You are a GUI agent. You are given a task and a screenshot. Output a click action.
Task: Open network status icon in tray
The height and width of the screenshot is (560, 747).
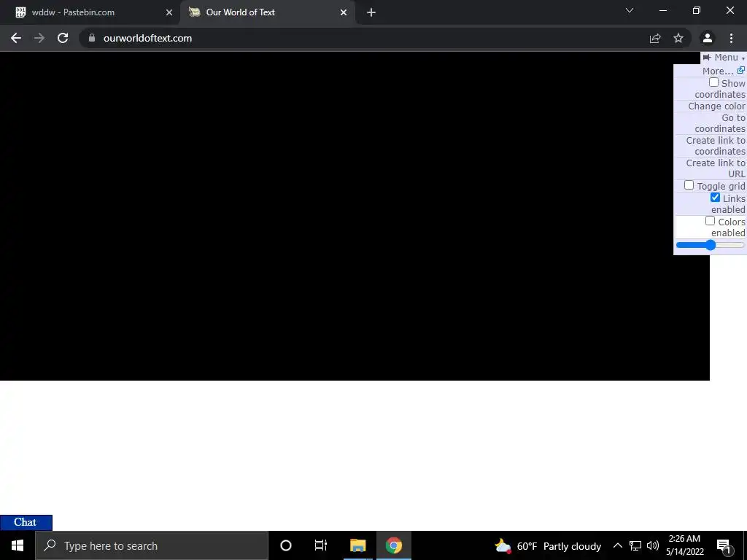[635, 545]
